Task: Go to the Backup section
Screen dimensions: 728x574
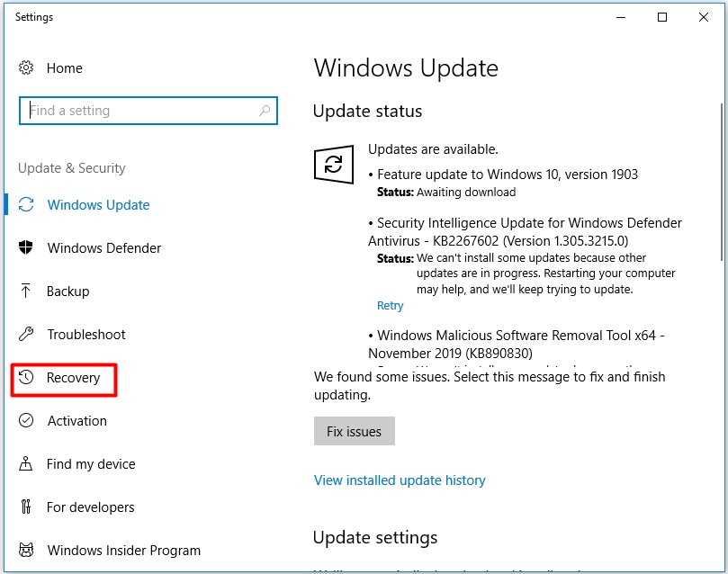Action: click(x=67, y=291)
